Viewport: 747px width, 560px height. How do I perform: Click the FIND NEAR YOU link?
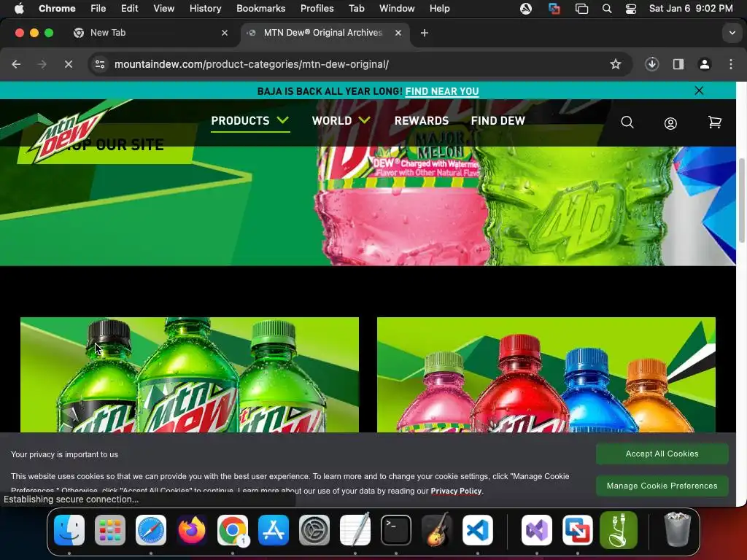click(442, 91)
